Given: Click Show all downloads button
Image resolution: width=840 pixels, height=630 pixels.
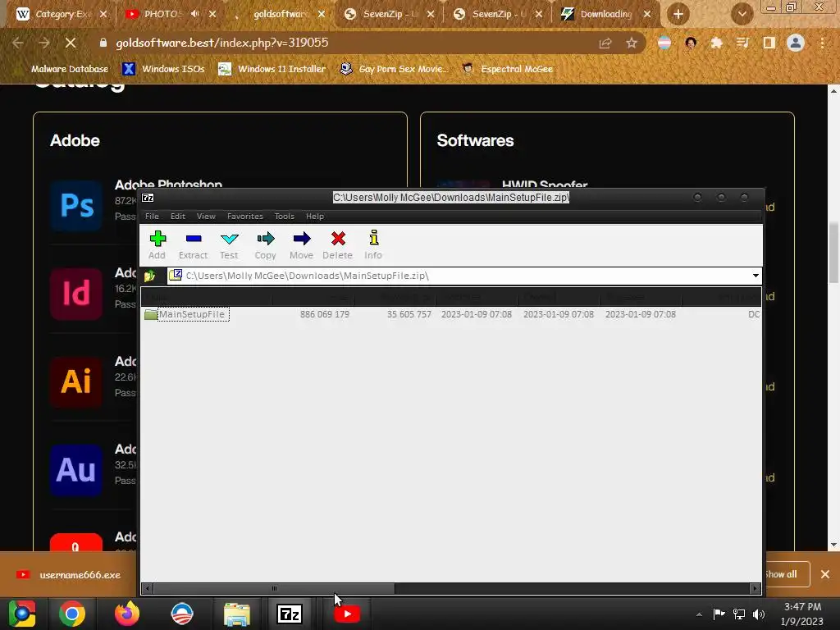Looking at the screenshot, I should click(786, 574).
